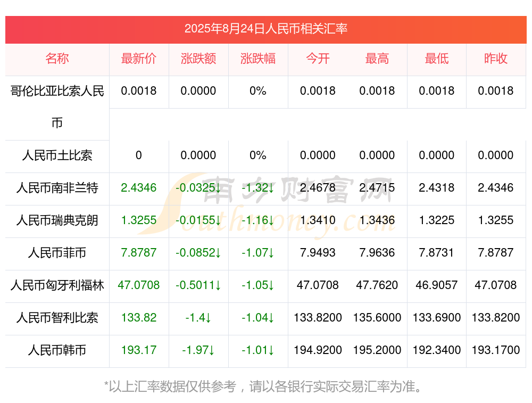532x403 pixels.
Task: Click change amount -0.0325↓
Action: click(x=198, y=188)
